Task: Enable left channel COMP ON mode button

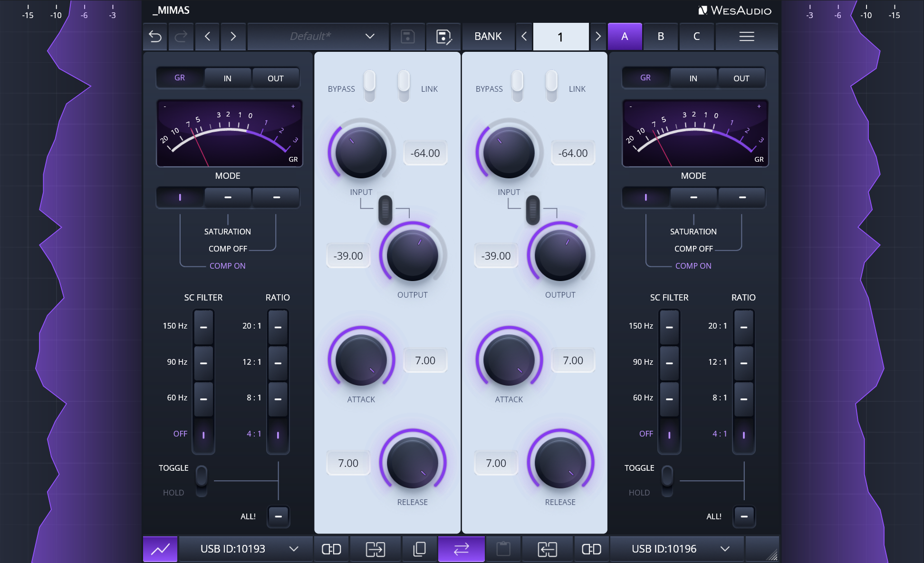Action: (180, 197)
